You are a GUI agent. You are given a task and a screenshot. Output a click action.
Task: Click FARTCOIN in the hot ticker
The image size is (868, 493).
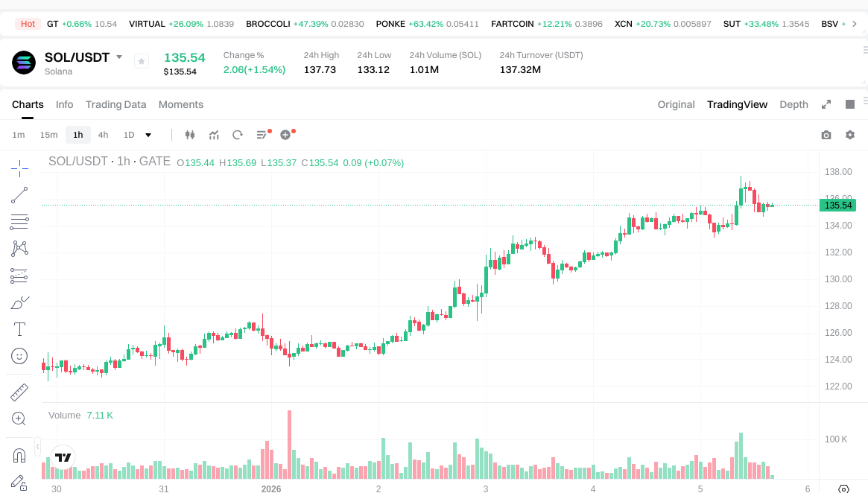pos(513,24)
